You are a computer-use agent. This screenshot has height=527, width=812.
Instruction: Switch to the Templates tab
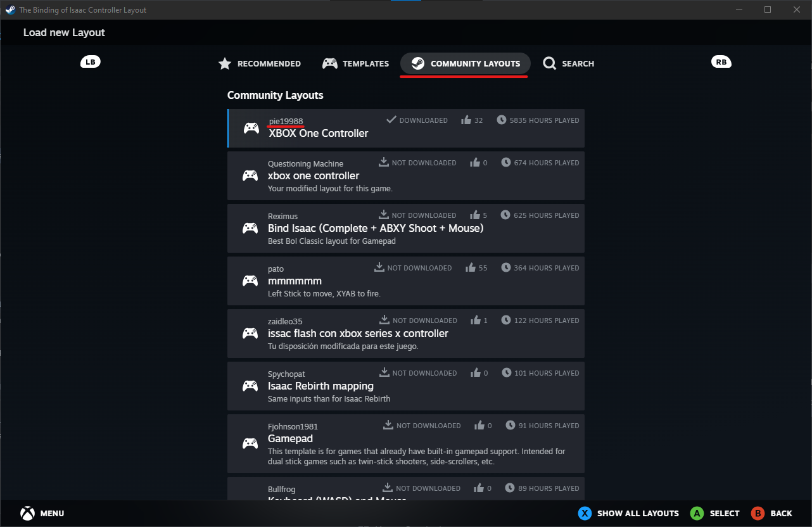tap(355, 63)
